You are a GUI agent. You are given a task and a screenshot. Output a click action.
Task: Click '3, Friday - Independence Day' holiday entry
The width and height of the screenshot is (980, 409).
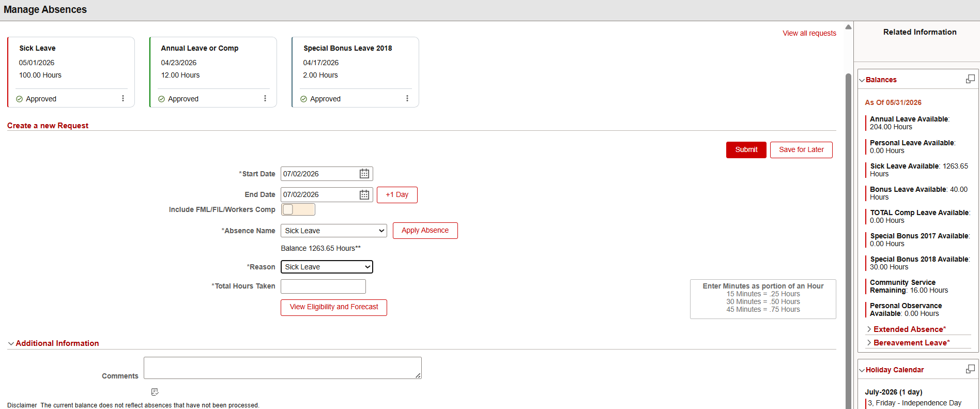pyautogui.click(x=915, y=403)
